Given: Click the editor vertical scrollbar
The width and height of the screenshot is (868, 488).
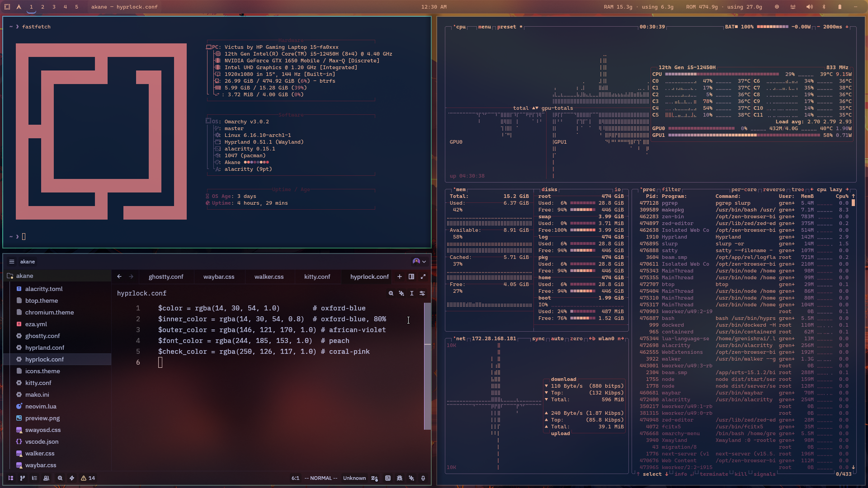Looking at the screenshot, I should click(427, 366).
